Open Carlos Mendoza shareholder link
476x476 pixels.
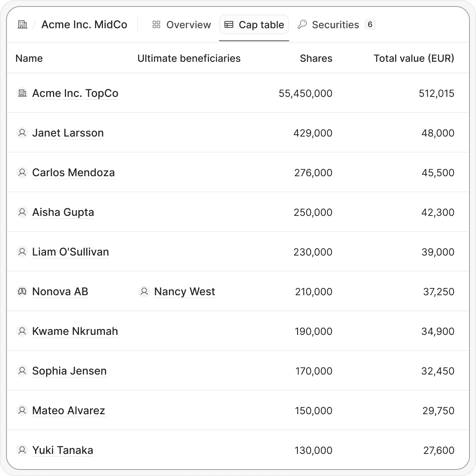[73, 173]
